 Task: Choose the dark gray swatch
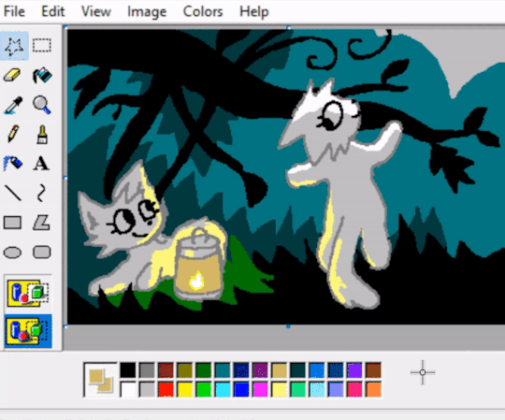point(147,370)
